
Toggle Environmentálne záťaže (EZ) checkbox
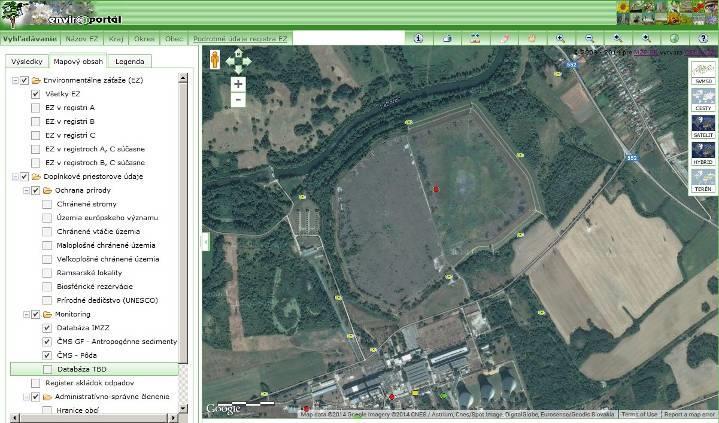[24, 80]
